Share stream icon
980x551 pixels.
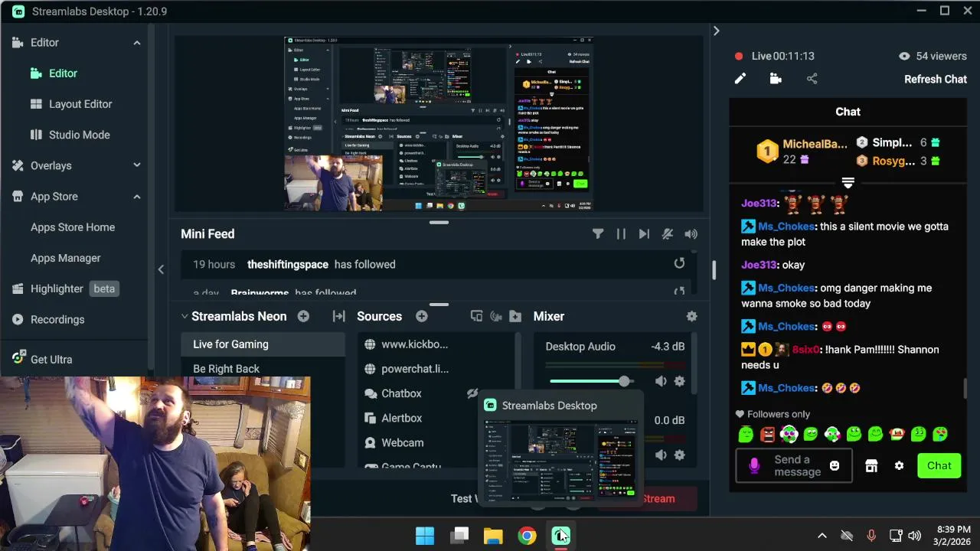coord(812,79)
